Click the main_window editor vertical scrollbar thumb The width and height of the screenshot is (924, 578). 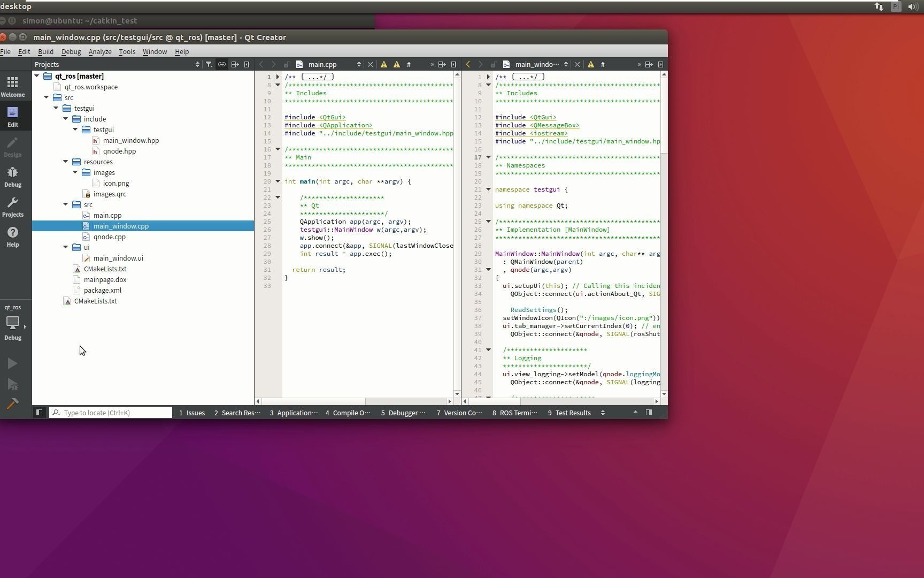tap(664, 116)
